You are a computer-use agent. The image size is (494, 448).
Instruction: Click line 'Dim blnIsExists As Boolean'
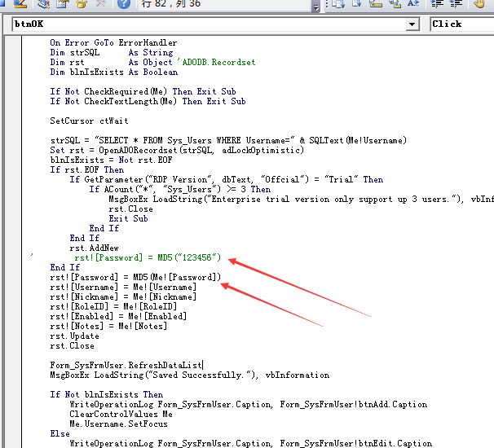pos(114,72)
